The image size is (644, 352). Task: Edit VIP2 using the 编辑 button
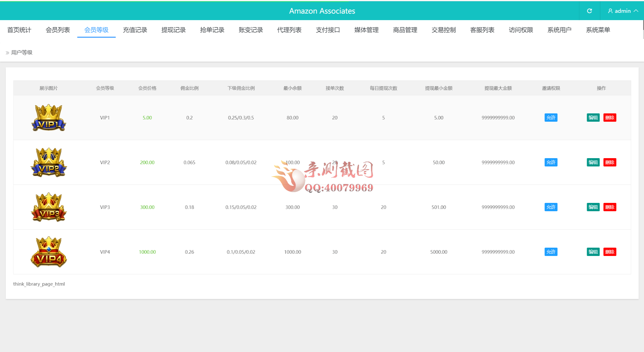pyautogui.click(x=593, y=162)
